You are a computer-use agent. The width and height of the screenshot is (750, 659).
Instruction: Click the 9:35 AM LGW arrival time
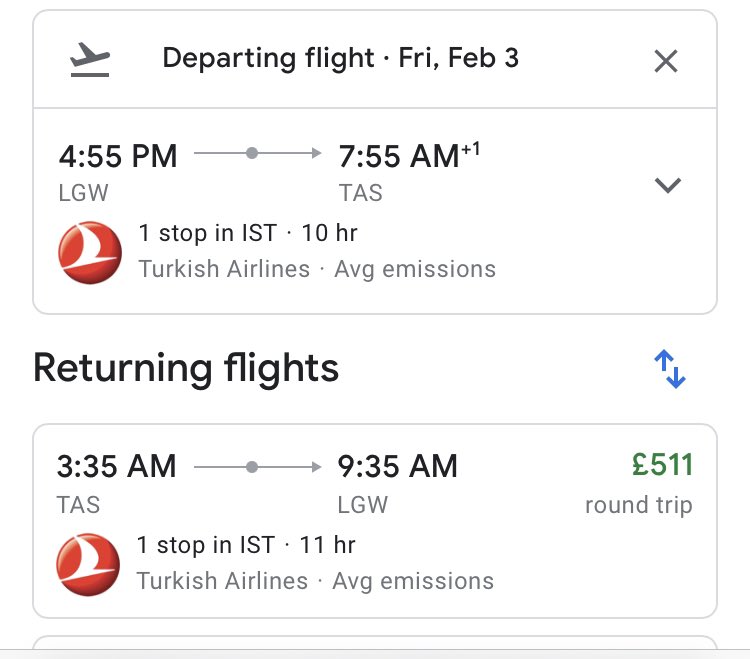[397, 466]
